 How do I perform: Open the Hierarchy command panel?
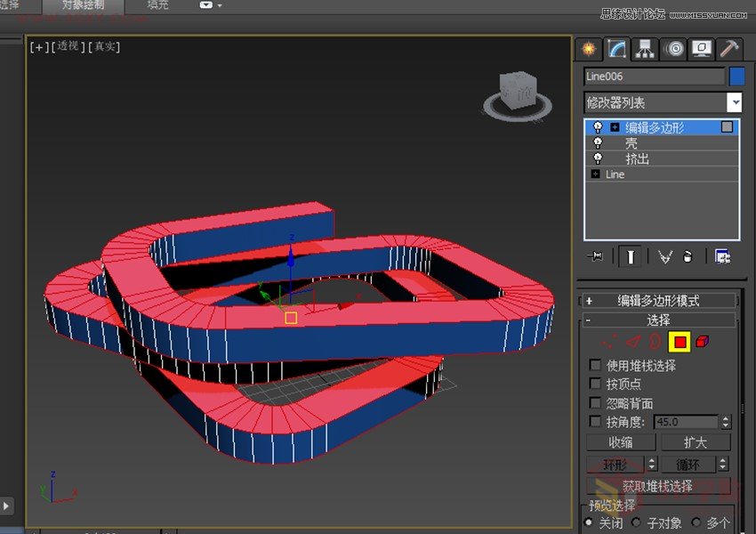click(x=645, y=49)
